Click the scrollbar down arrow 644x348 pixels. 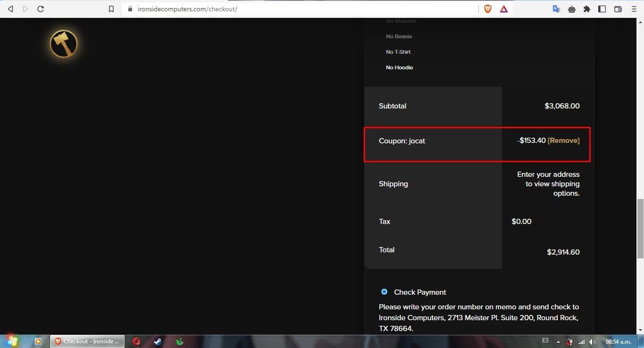point(640,330)
